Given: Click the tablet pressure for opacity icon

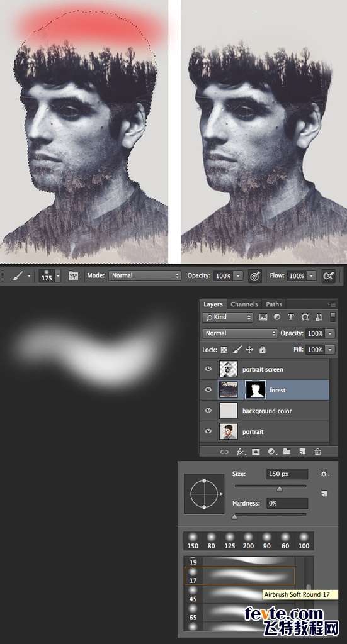Looking at the screenshot, I should click(x=255, y=276).
